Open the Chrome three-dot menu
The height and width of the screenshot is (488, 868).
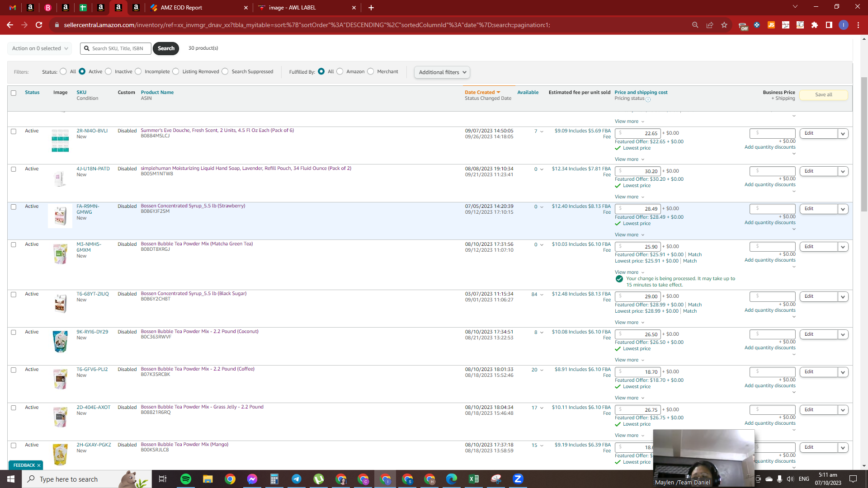(858, 25)
